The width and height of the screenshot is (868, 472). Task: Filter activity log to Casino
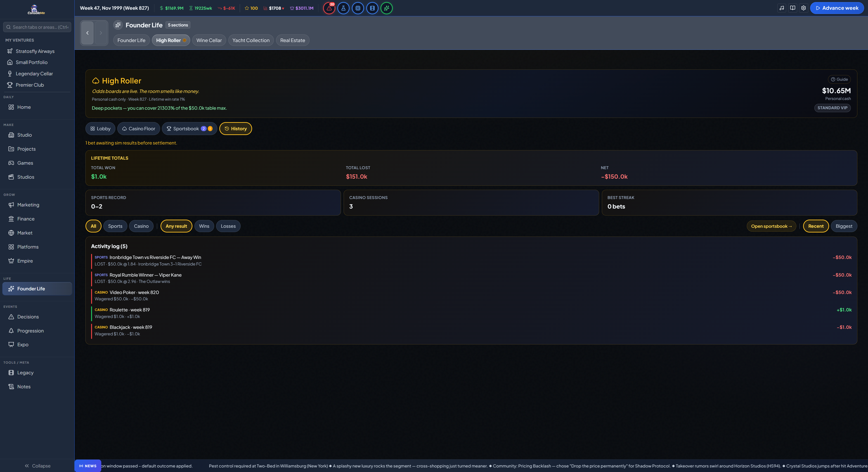(x=141, y=226)
